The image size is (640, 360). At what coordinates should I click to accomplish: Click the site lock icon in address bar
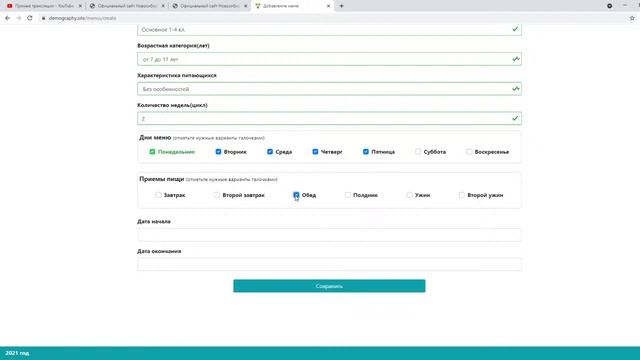tap(43, 18)
